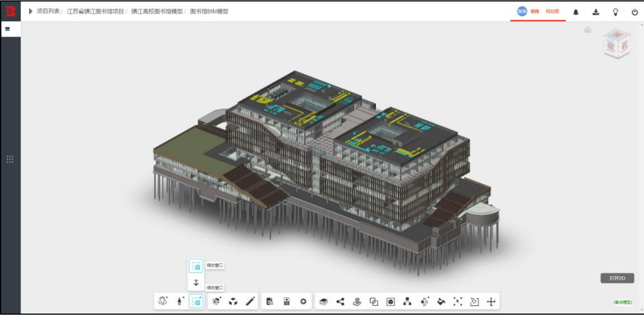The image size is (644, 315).
Task: Open the sidebar hamburger menu
Action: point(7,29)
